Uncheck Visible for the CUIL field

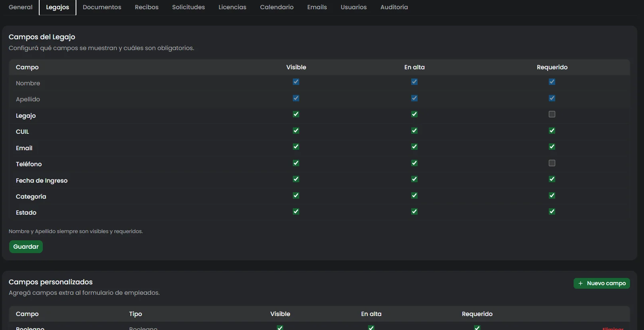coord(296,131)
